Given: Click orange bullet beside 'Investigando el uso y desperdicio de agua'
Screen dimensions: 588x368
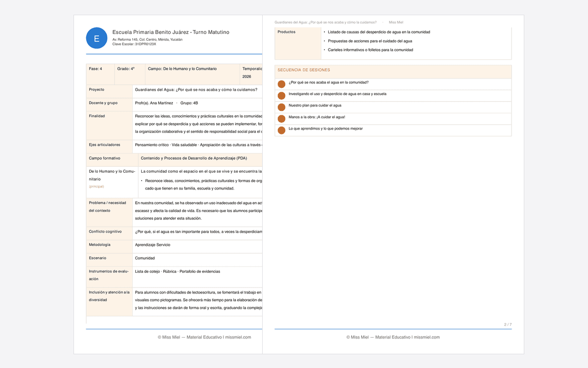Looking at the screenshot, I should coord(282,96).
